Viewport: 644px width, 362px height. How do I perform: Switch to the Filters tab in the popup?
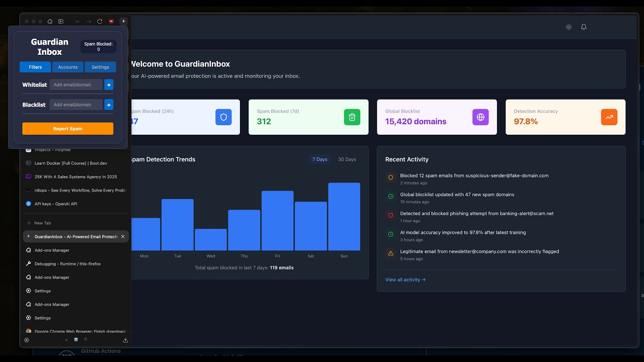click(x=35, y=67)
